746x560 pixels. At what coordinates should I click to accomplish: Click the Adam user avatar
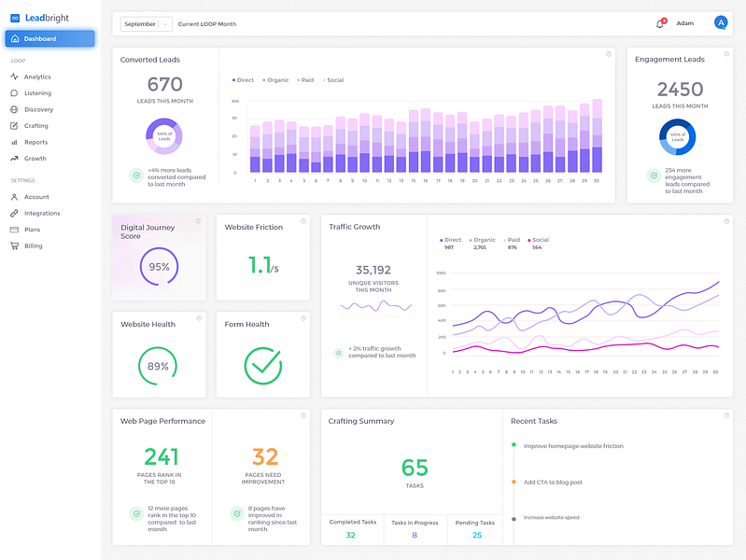[x=720, y=22]
